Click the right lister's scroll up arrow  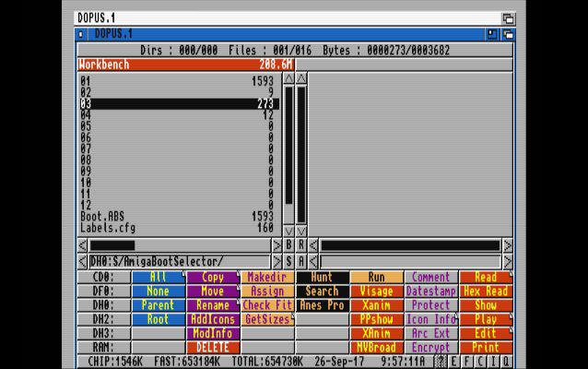[301, 78]
